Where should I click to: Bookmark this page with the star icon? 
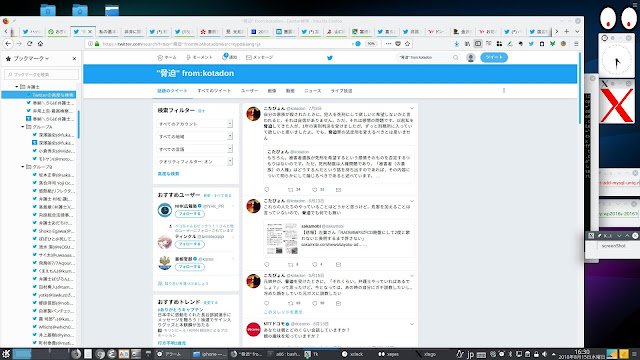(407, 44)
